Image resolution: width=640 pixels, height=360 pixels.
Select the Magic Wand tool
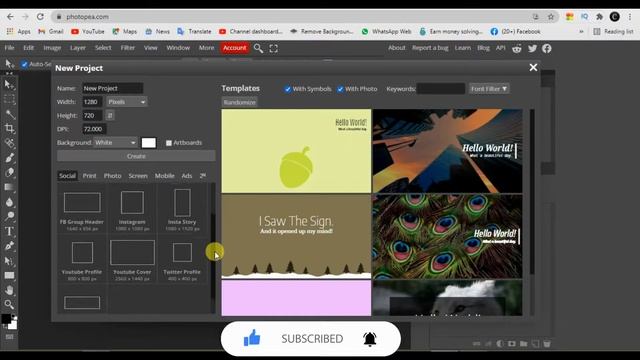pos(9,114)
